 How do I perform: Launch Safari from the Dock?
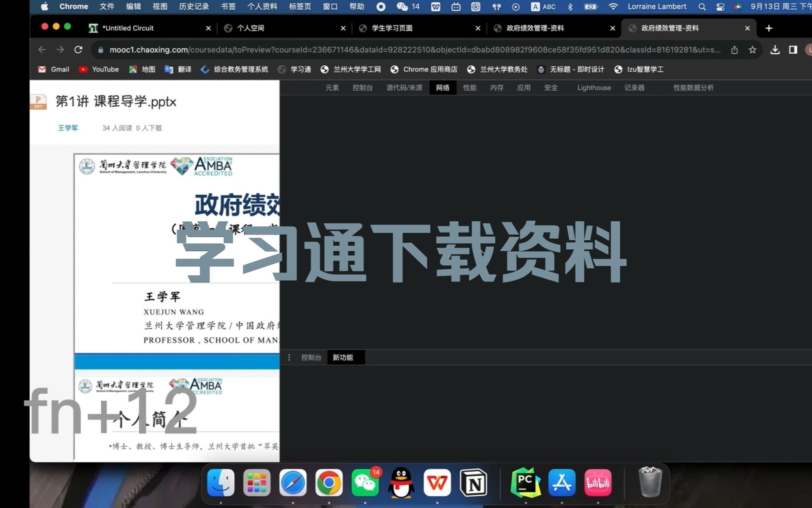coord(293,483)
